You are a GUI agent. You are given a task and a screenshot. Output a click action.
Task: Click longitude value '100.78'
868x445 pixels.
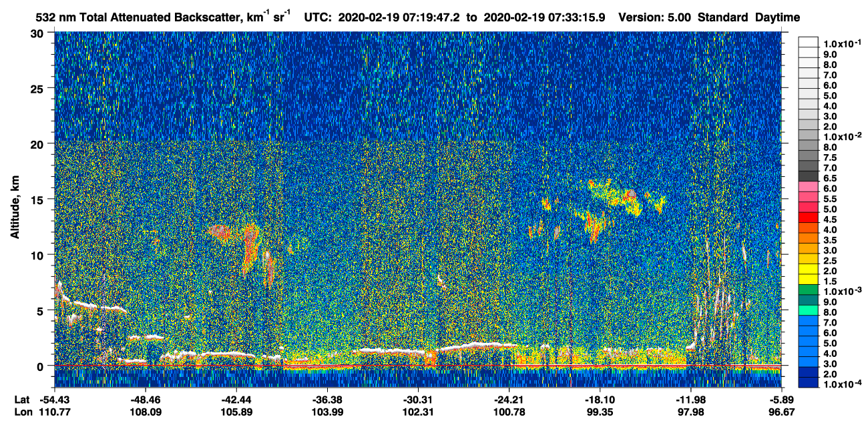[x=509, y=412]
